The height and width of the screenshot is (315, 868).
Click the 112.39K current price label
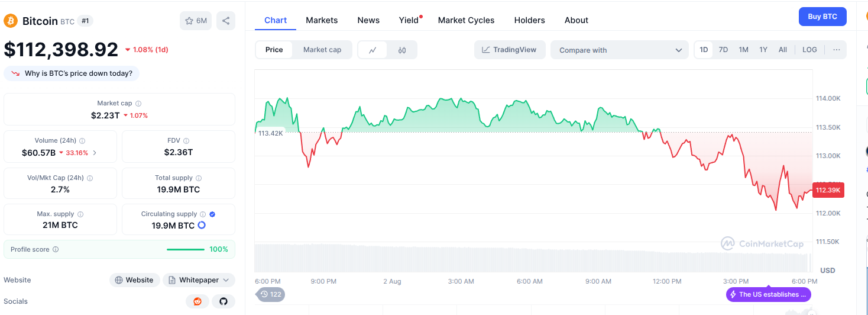[828, 190]
